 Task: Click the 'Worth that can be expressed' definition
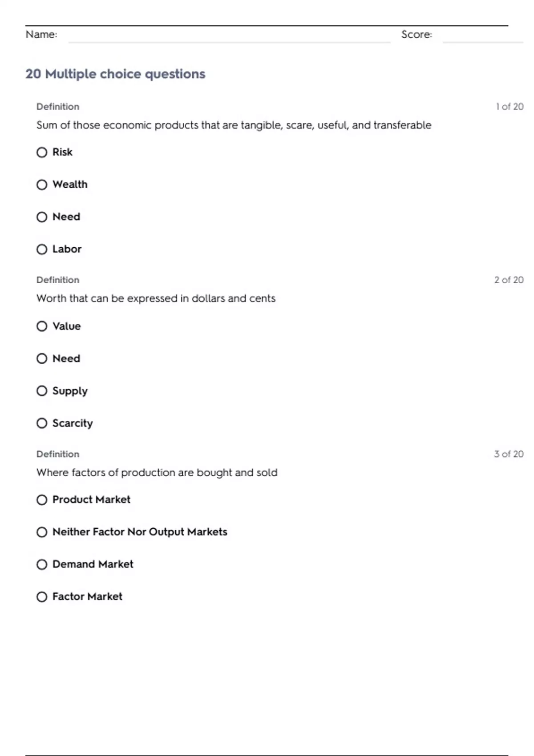pyautogui.click(x=156, y=298)
